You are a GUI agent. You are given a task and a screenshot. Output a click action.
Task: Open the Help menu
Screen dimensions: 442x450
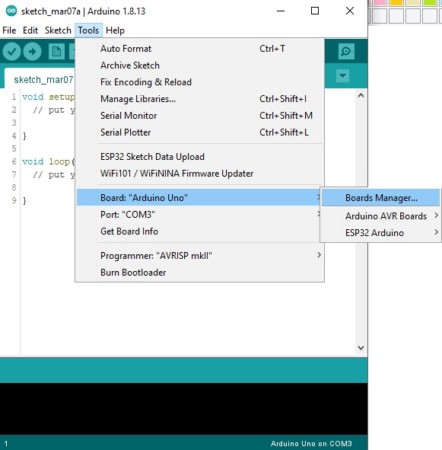coord(115,30)
